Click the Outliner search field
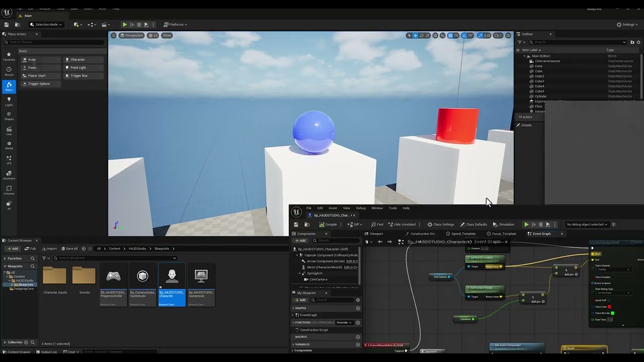The width and height of the screenshot is (644, 362). tap(578, 42)
